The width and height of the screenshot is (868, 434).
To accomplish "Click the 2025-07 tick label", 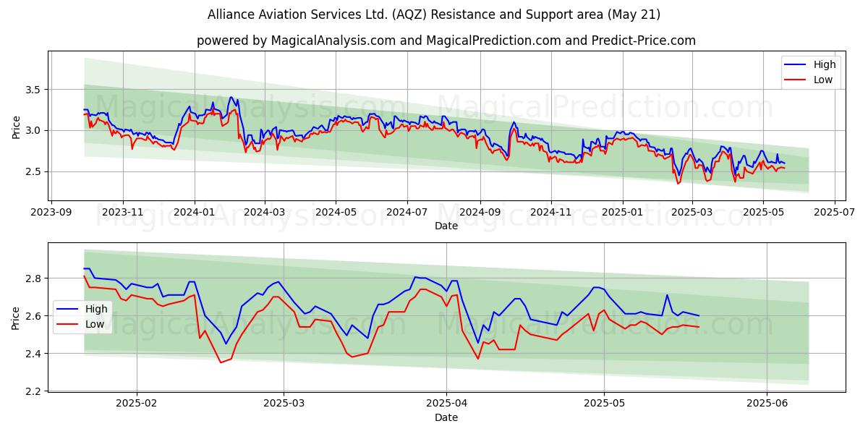I will pos(835,212).
